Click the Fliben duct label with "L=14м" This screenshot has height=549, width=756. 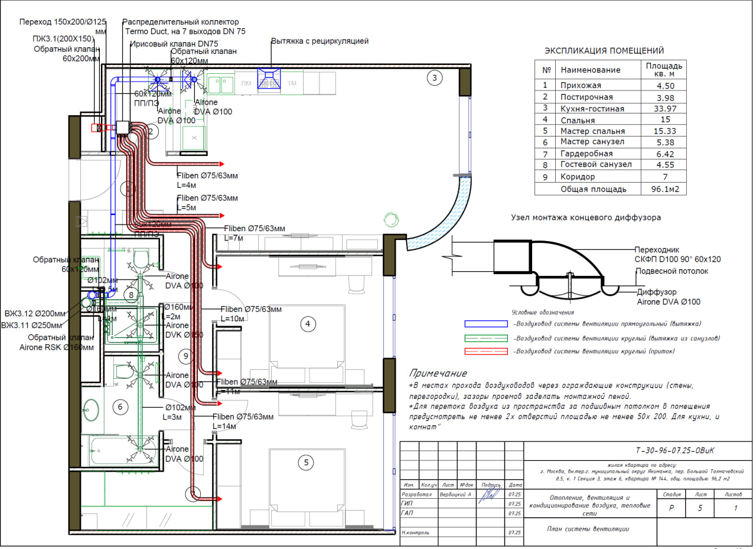[243, 421]
